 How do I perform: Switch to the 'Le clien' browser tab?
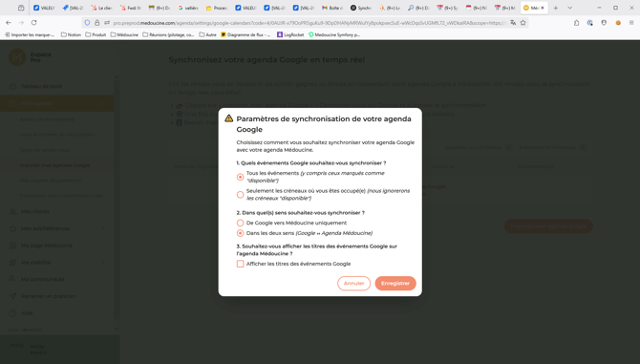point(101,8)
